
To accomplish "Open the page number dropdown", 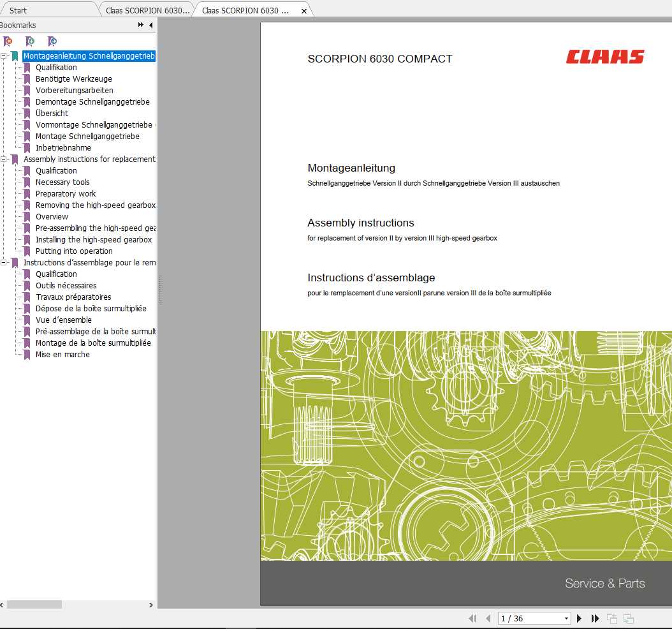I will coord(566,618).
